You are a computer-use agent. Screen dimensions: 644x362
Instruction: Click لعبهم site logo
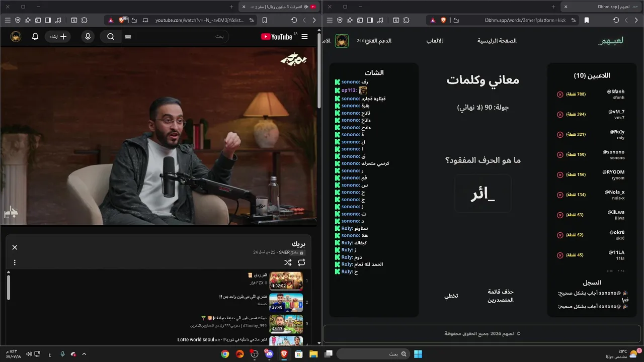(611, 41)
